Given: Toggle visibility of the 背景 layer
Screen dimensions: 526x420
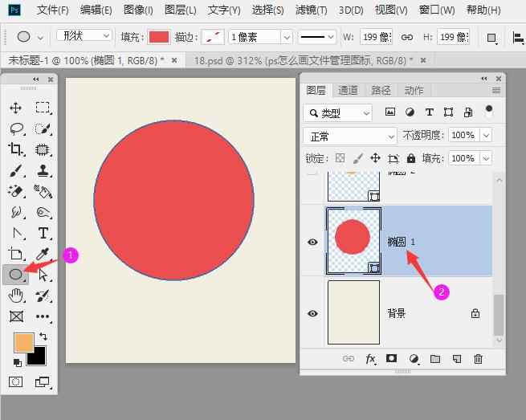Looking at the screenshot, I should point(312,313).
